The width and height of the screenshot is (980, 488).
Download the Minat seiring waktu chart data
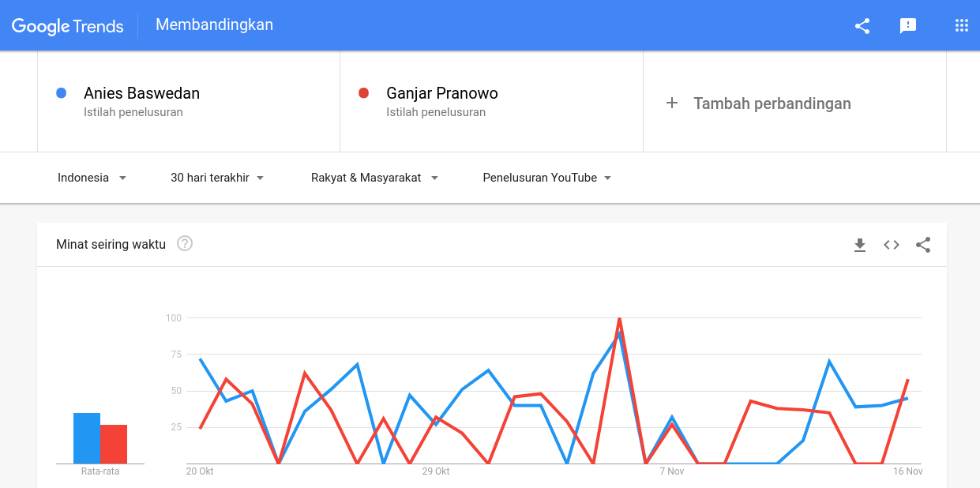click(860, 245)
